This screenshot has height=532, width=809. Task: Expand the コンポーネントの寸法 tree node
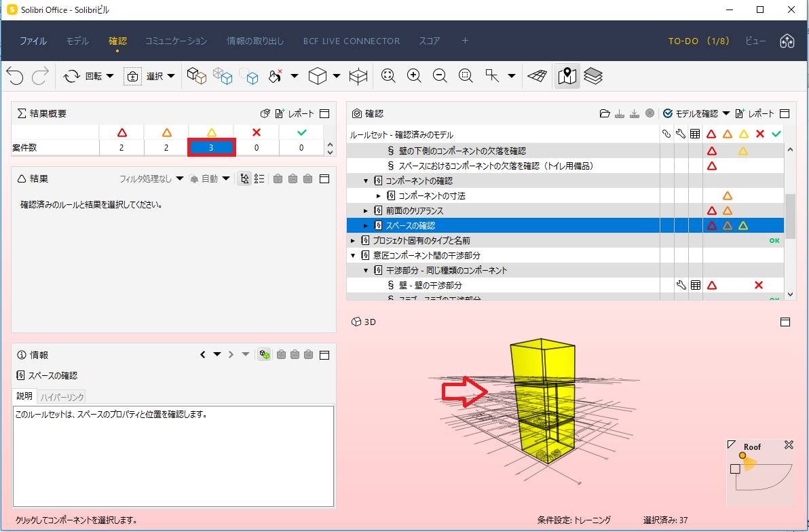pyautogui.click(x=378, y=196)
